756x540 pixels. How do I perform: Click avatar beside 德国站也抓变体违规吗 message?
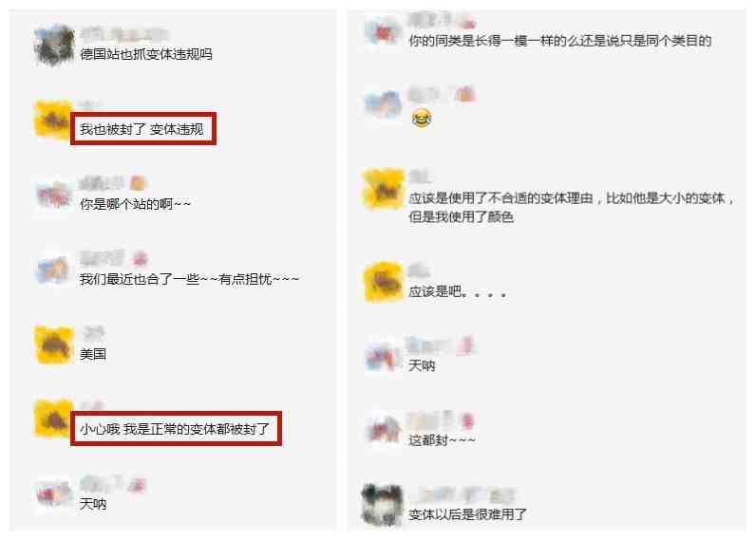54,46
